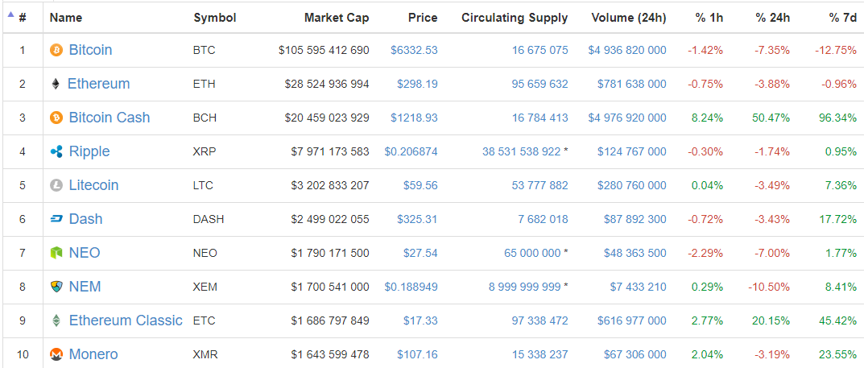Image resolution: width=868 pixels, height=368 pixels.
Task: Sort the table by Market Cap header
Action: (x=337, y=18)
